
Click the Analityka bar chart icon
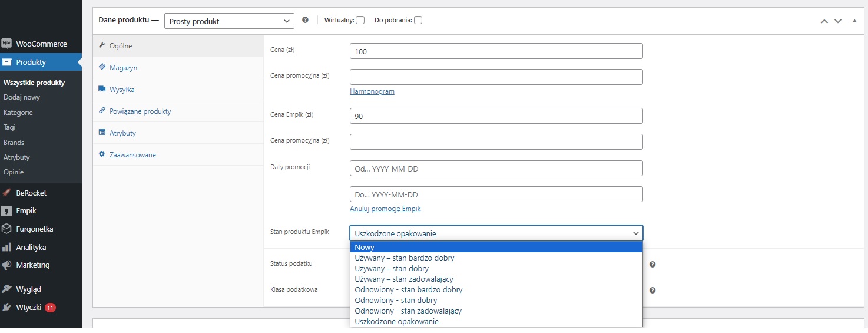6,248
